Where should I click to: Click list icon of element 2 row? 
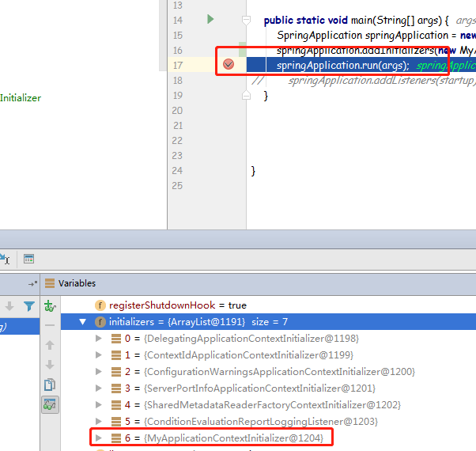[116, 371]
